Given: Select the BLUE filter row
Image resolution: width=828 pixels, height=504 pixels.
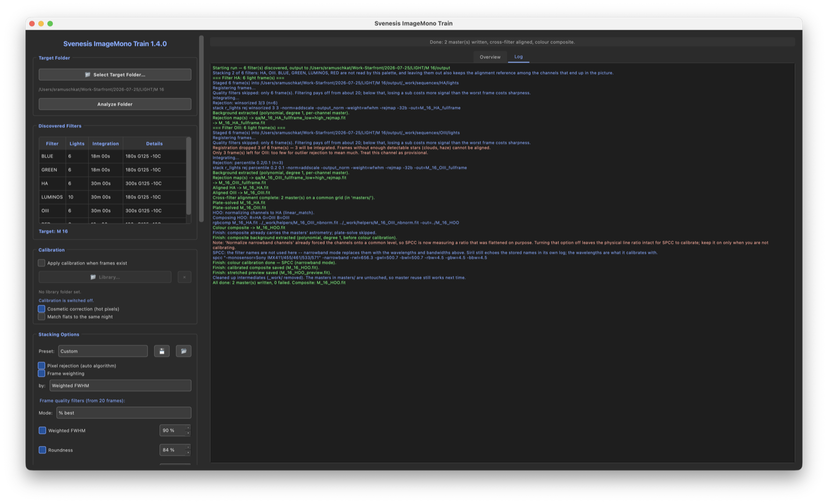Looking at the screenshot, I should 112,156.
